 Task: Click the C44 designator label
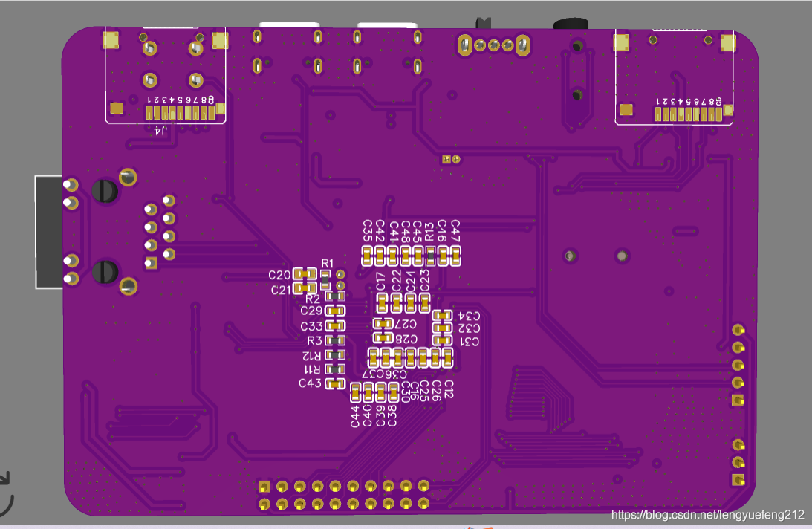click(354, 417)
